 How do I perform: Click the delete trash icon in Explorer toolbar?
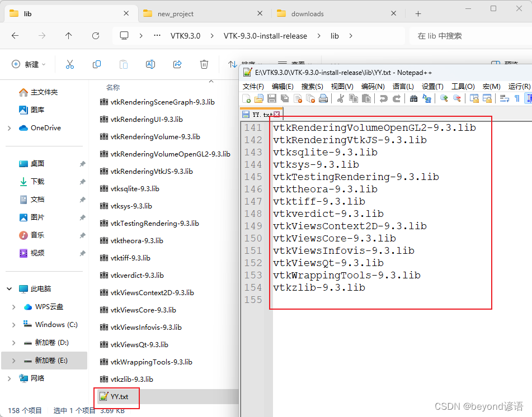[x=205, y=64]
